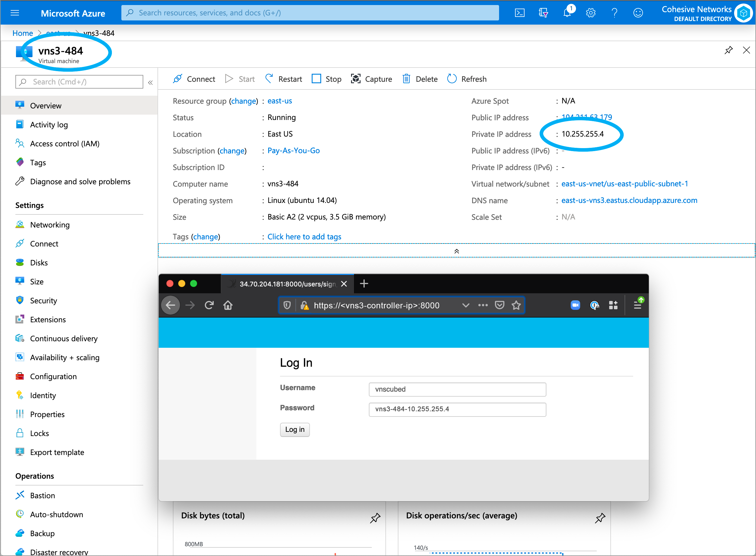
Task: Select Overview in the resource menu
Action: [x=79, y=105]
